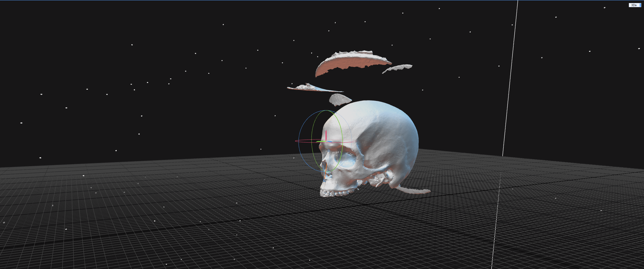Screen dimensions: 644x269
Task: Click the white vertical axis line
Action: coord(510,77)
